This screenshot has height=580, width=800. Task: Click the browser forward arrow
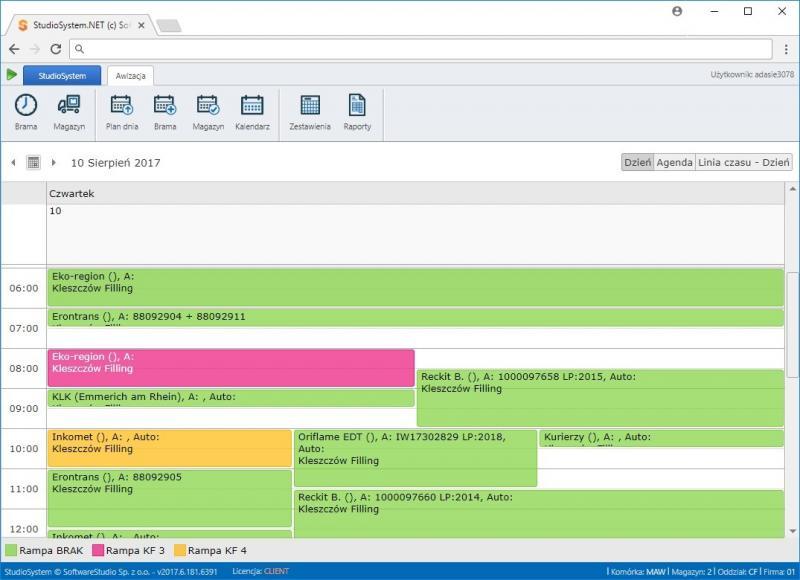tap(35, 49)
